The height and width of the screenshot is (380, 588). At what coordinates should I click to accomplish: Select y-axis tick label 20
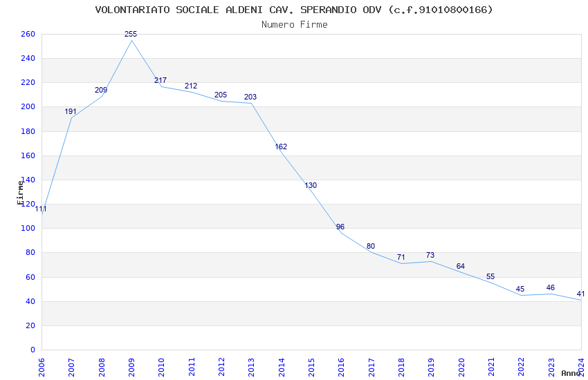(x=30, y=325)
